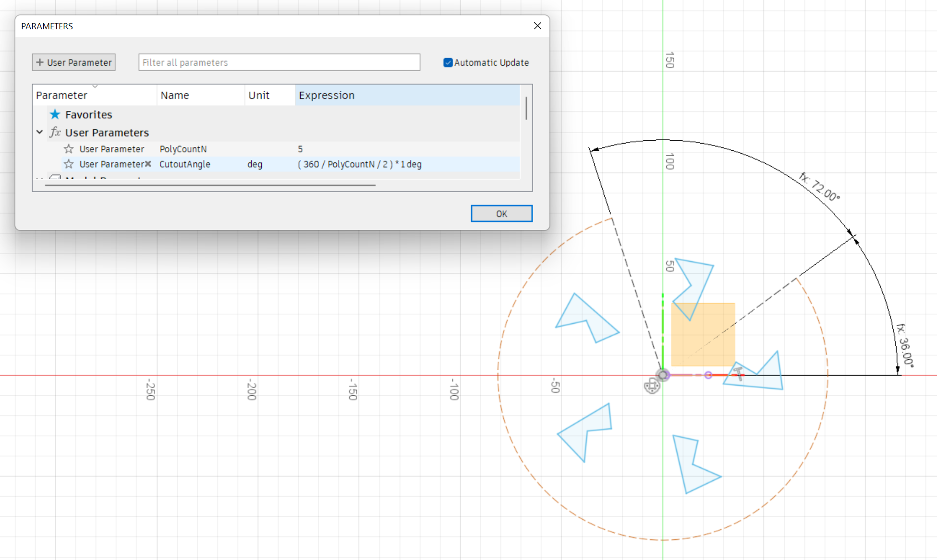The height and width of the screenshot is (560, 937).
Task: Expand the Model Parameters section
Action: pyautogui.click(x=39, y=179)
